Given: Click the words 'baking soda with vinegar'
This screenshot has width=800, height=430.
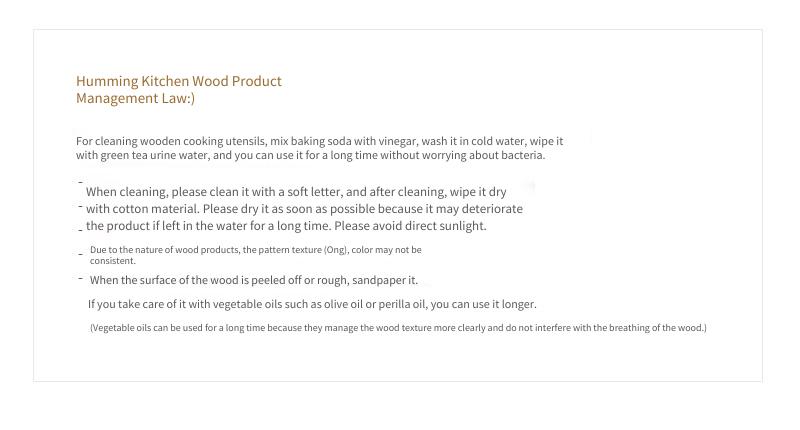Looking at the screenshot, I should [354, 141].
